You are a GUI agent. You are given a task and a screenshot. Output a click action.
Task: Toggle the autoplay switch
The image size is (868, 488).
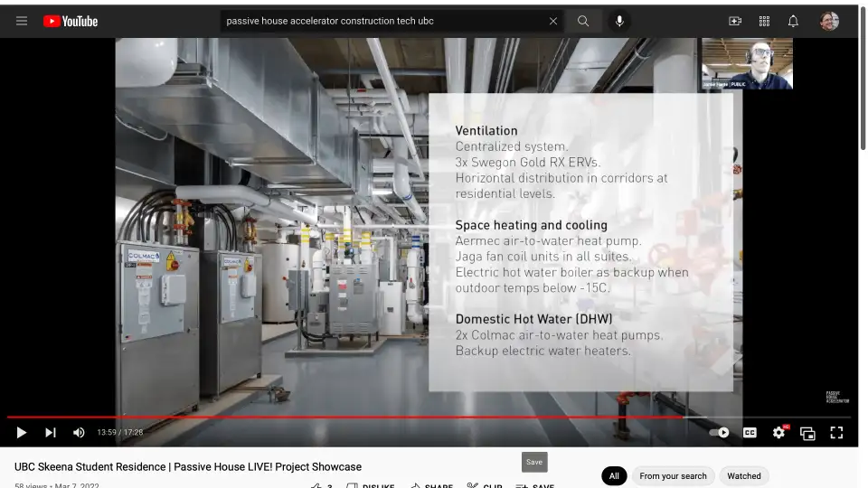click(x=720, y=432)
